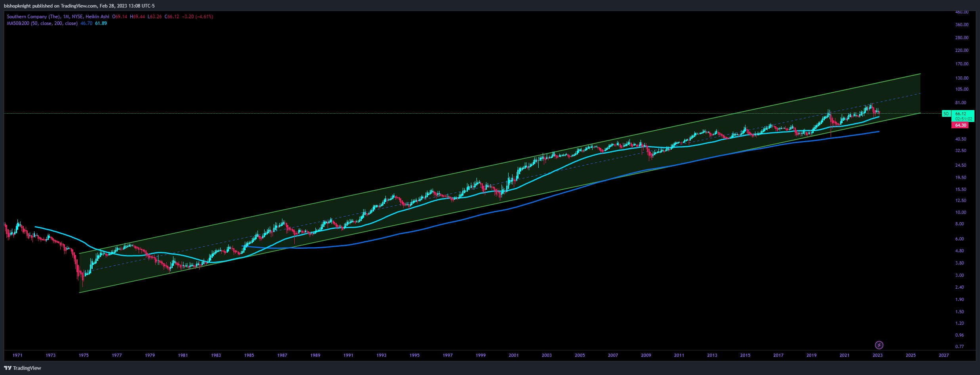
Task: Click the 1993 year label
Action: (381, 355)
